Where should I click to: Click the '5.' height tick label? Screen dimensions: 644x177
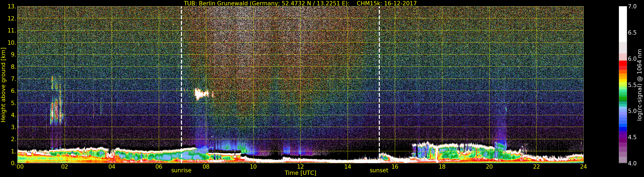13,103
